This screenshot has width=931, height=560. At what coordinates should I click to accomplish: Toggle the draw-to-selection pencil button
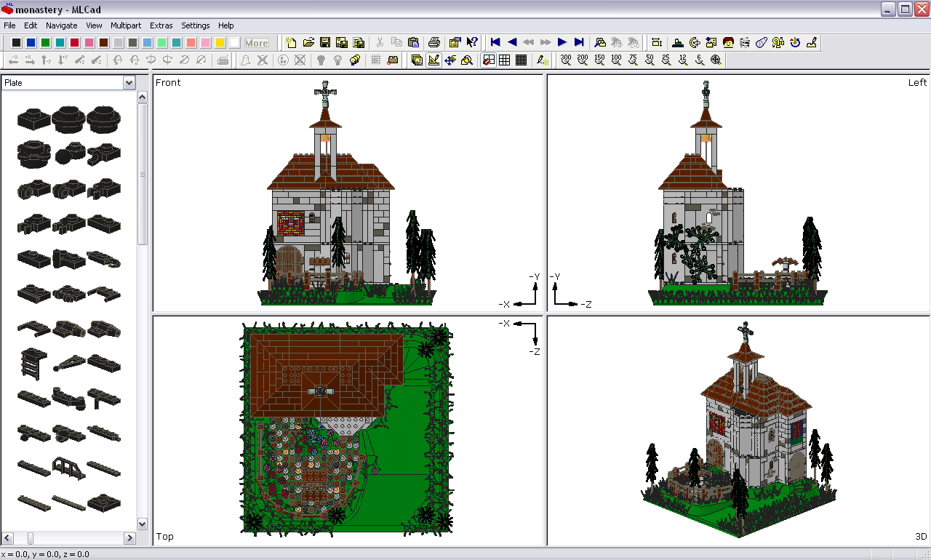(543, 60)
